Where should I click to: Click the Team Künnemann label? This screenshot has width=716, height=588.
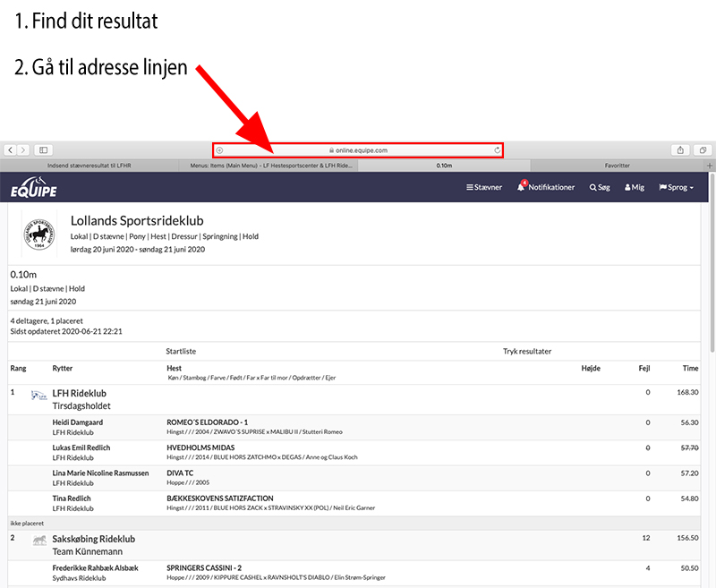[x=87, y=551]
